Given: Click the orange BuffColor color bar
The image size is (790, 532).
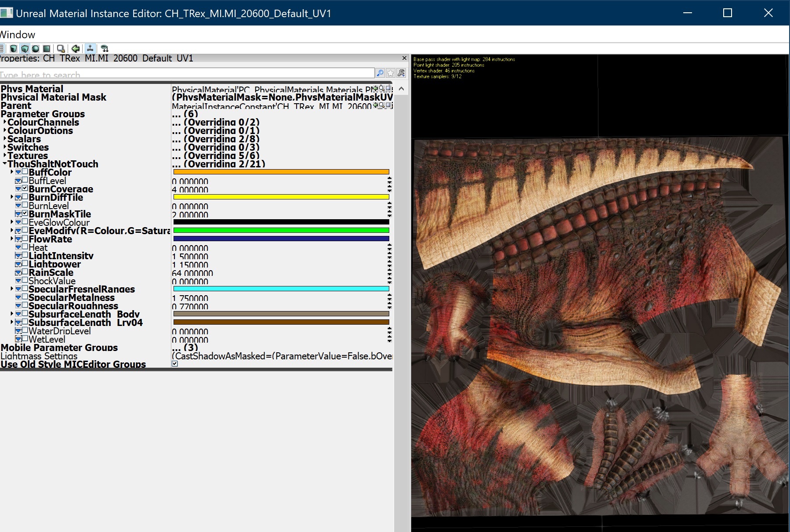Looking at the screenshot, I should pos(281,172).
